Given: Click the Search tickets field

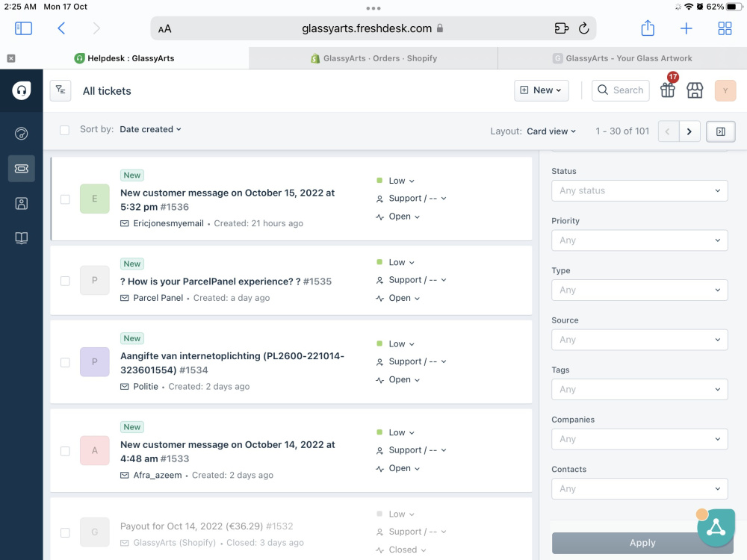Looking at the screenshot, I should 620,90.
